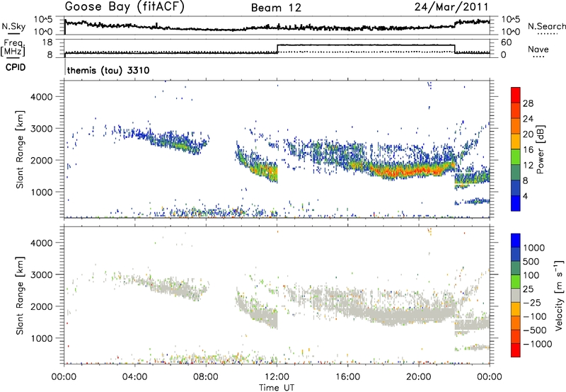Click the '18' frequency axis tick
566x392 pixels.
tap(47, 42)
